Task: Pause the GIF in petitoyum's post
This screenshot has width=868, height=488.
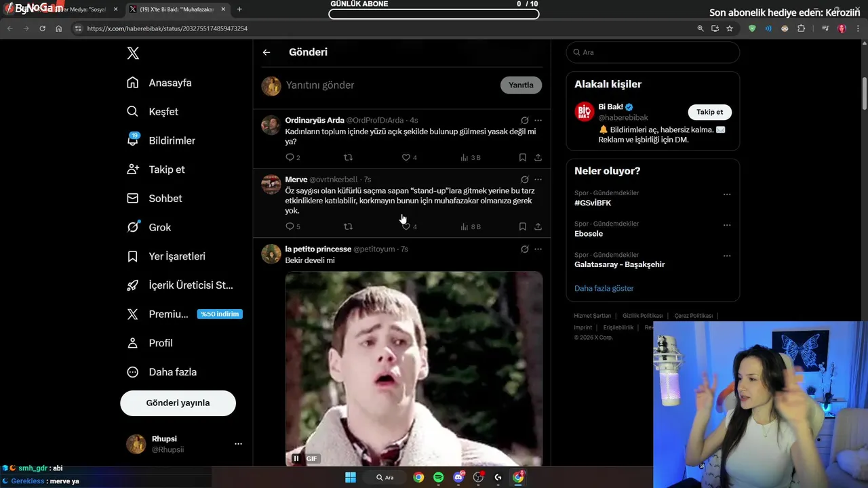Action: [x=296, y=459]
